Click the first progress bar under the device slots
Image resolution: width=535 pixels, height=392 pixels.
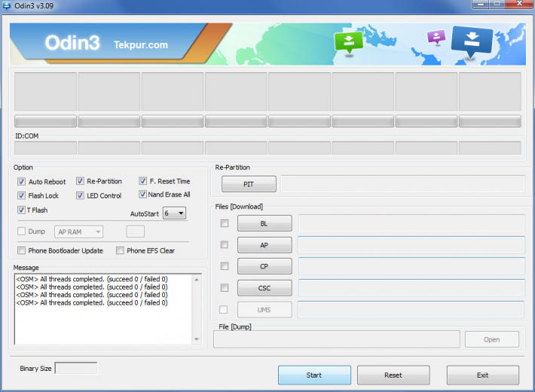pos(45,121)
